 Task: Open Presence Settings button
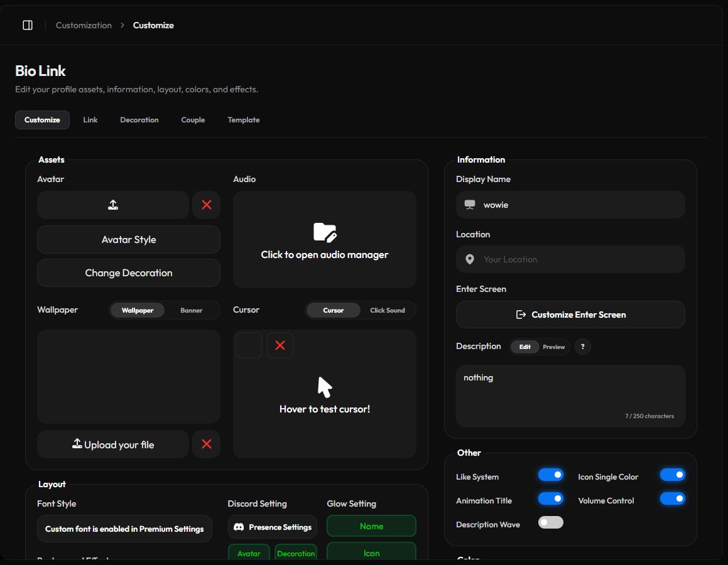(273, 527)
